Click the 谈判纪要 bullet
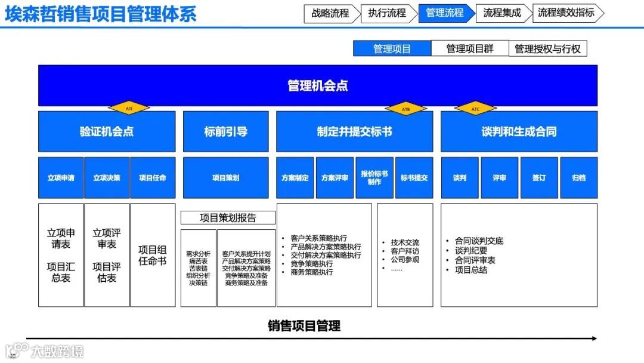The width and height of the screenshot is (644, 363). click(x=471, y=250)
